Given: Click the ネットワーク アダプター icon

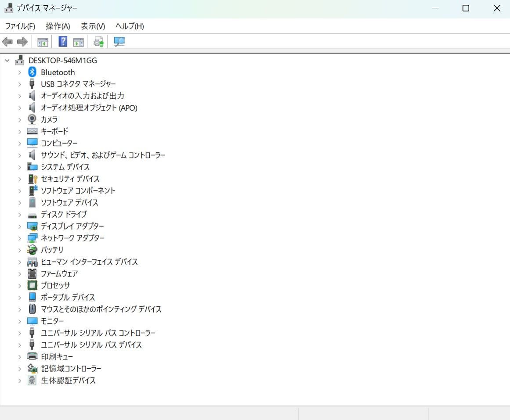Looking at the screenshot, I should click(32, 238).
